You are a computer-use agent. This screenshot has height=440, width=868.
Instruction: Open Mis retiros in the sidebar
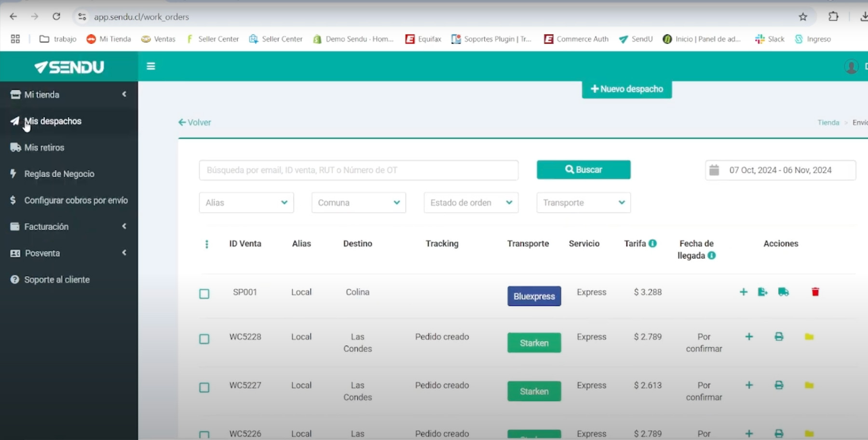point(44,148)
